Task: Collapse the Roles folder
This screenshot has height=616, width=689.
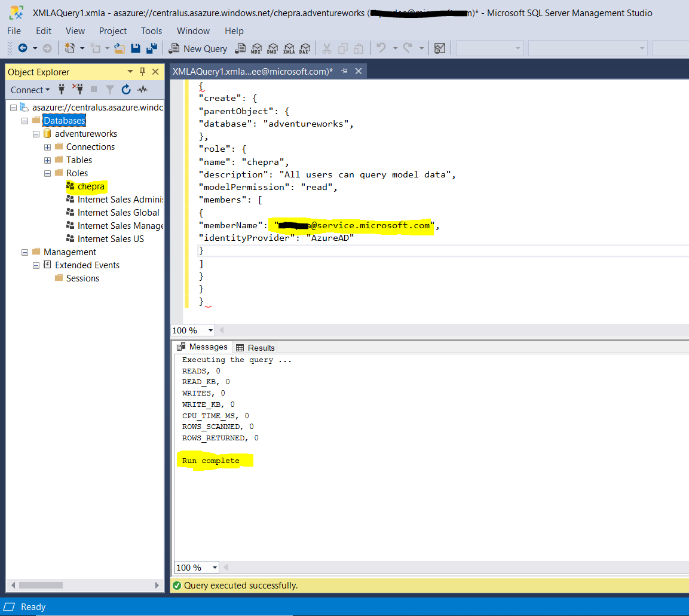Action: coord(47,173)
